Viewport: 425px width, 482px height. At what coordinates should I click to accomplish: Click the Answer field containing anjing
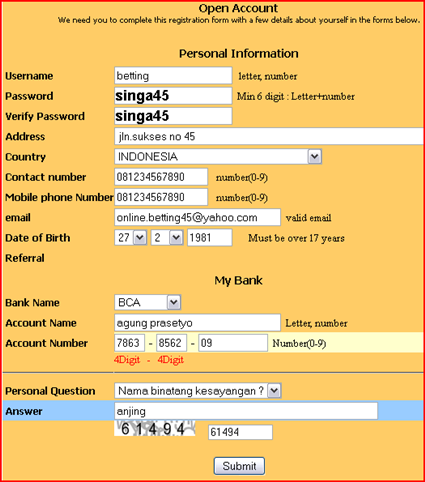[x=246, y=411]
